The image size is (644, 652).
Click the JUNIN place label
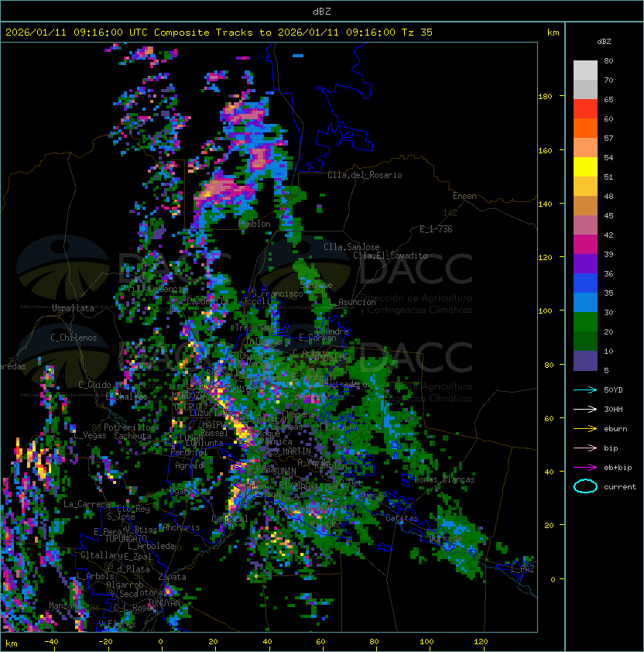click(284, 471)
